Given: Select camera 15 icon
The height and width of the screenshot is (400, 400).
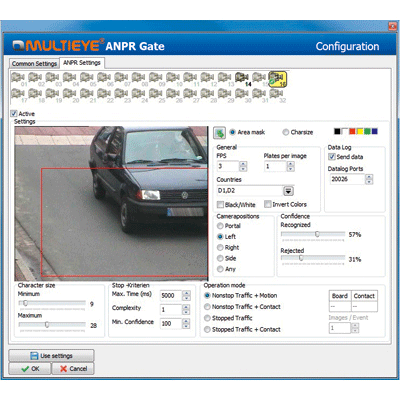Looking at the screenshot, I should click(x=259, y=78).
